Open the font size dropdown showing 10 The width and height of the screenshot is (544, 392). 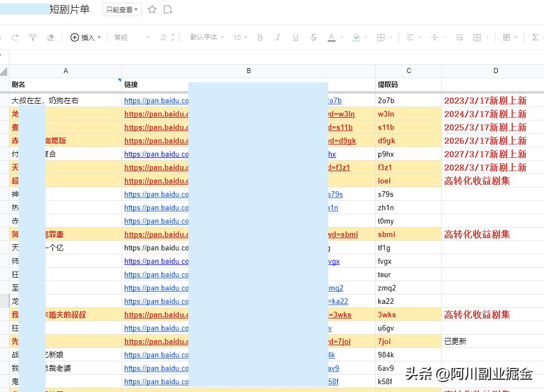(x=240, y=37)
